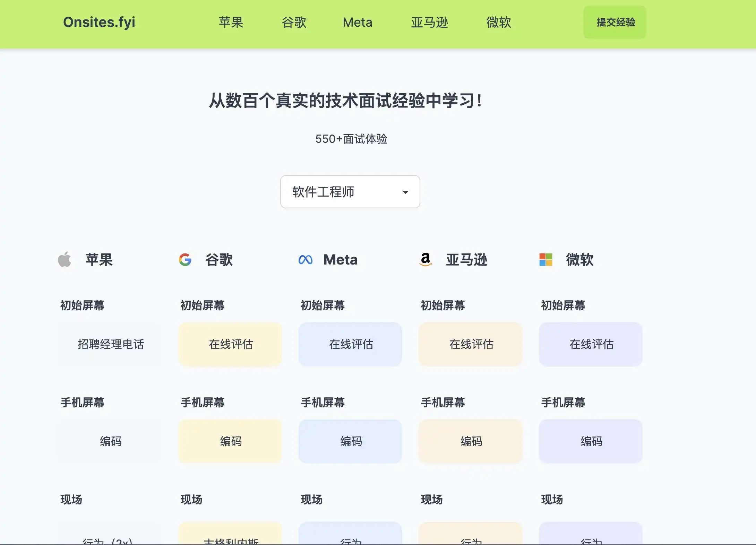Image resolution: width=756 pixels, height=545 pixels.
Task: Click the Meta infinity logo icon
Action: click(x=305, y=259)
